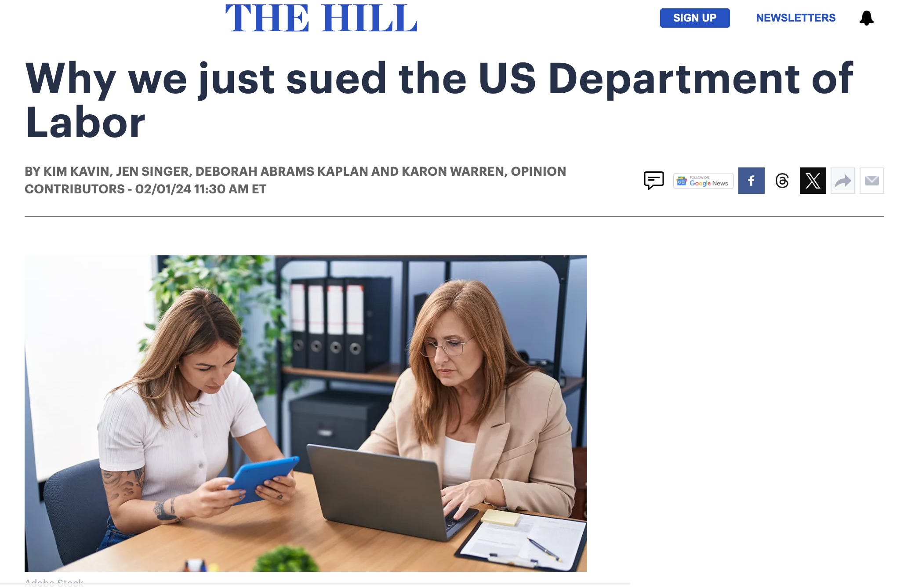Open the notifications bell
Image resolution: width=915 pixels, height=588 pixels.
pos(866,18)
